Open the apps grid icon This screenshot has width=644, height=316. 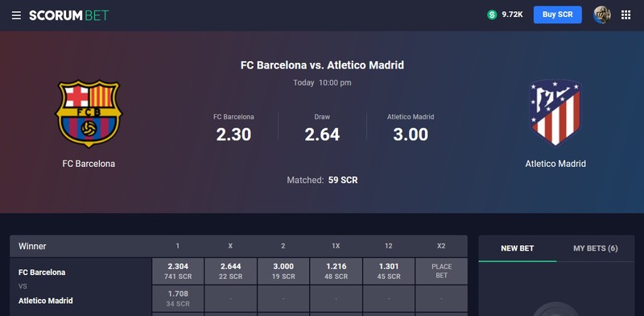click(x=625, y=15)
